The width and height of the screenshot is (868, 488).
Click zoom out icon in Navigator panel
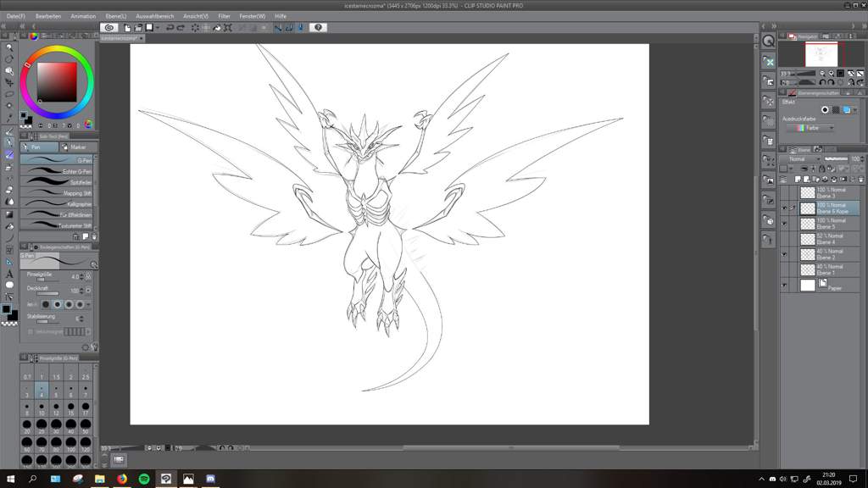coord(822,73)
